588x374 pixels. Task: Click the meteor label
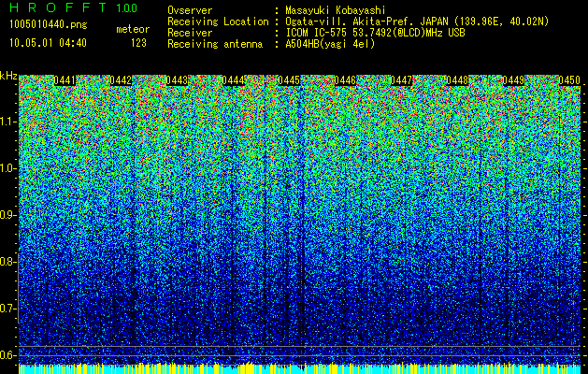point(133,29)
